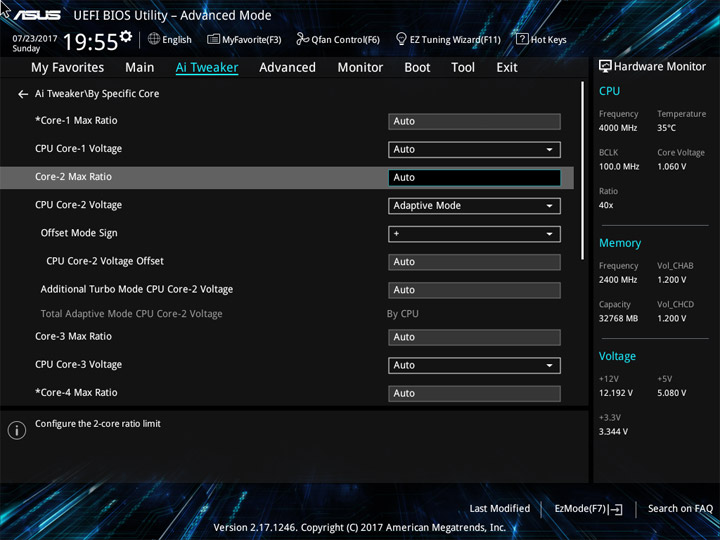
Task: Click the Core-2 Max Ratio input field
Action: (474, 178)
